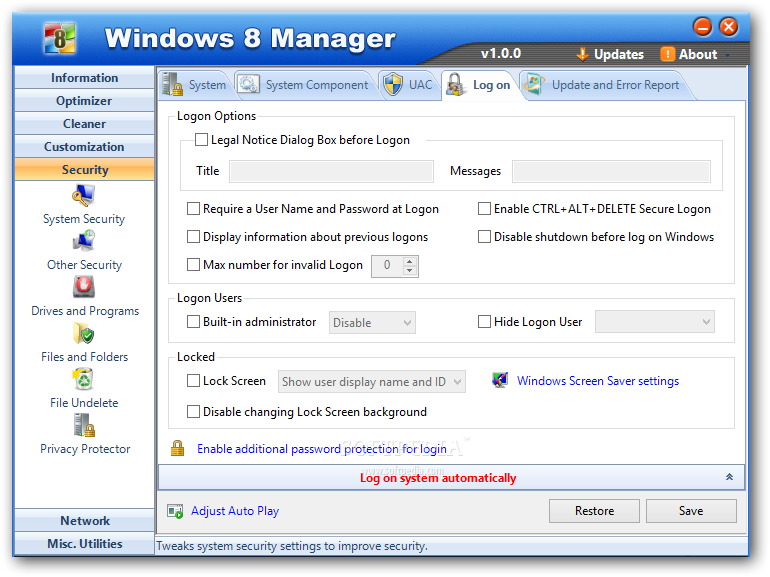The height and width of the screenshot is (577, 770).
Task: Open File Undelete recycle bin icon
Action: (x=83, y=379)
